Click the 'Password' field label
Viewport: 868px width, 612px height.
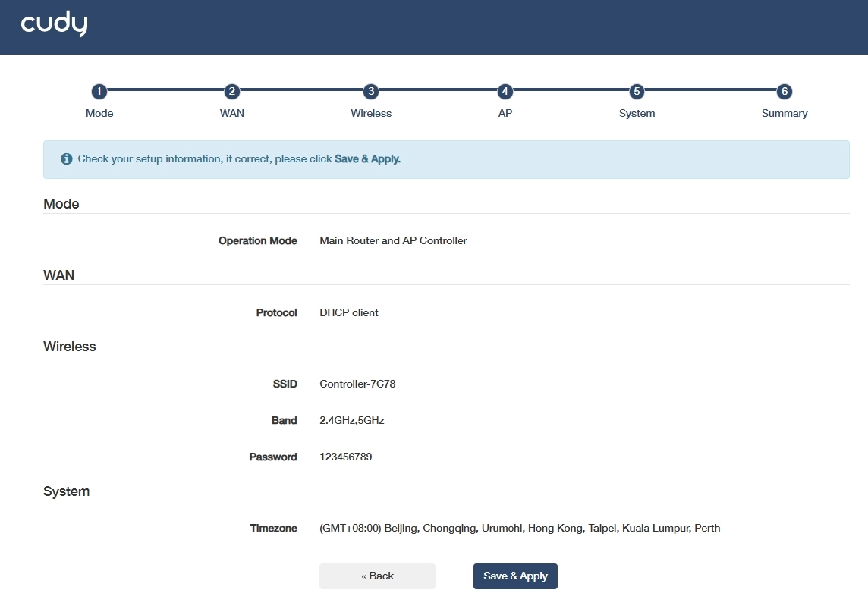[x=273, y=457]
